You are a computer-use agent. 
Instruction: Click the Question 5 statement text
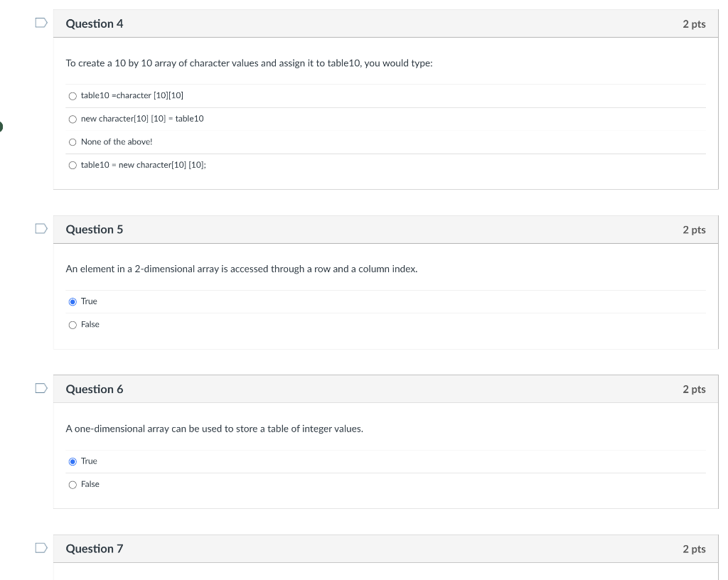[x=242, y=269]
